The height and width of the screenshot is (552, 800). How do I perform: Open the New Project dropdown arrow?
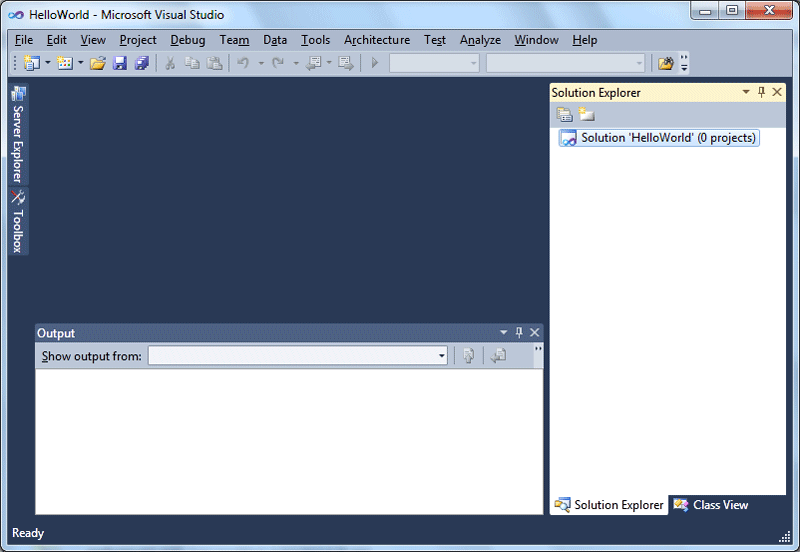48,63
